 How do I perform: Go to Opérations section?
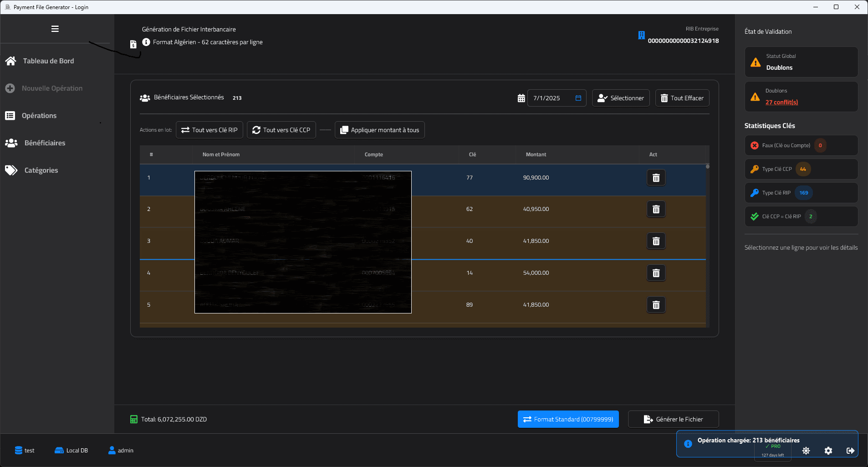tap(31, 116)
